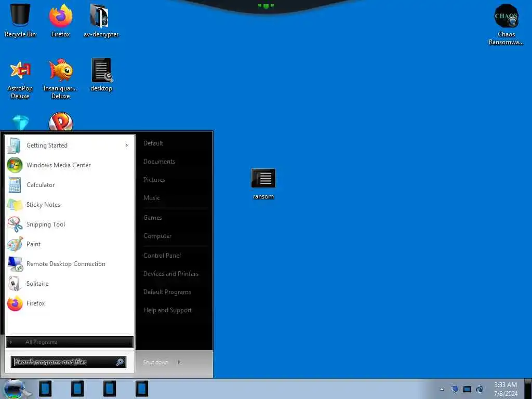532x399 pixels.
Task: Open Documents from Start menu
Action: pos(159,162)
